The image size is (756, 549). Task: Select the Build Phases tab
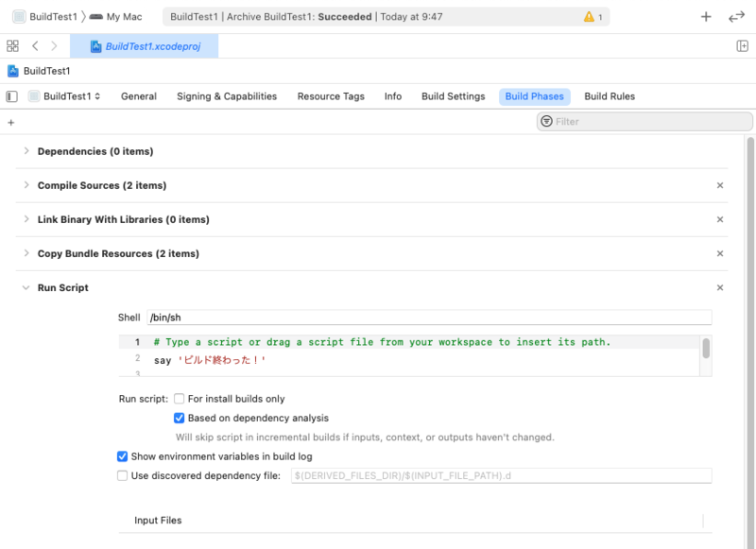coord(534,96)
